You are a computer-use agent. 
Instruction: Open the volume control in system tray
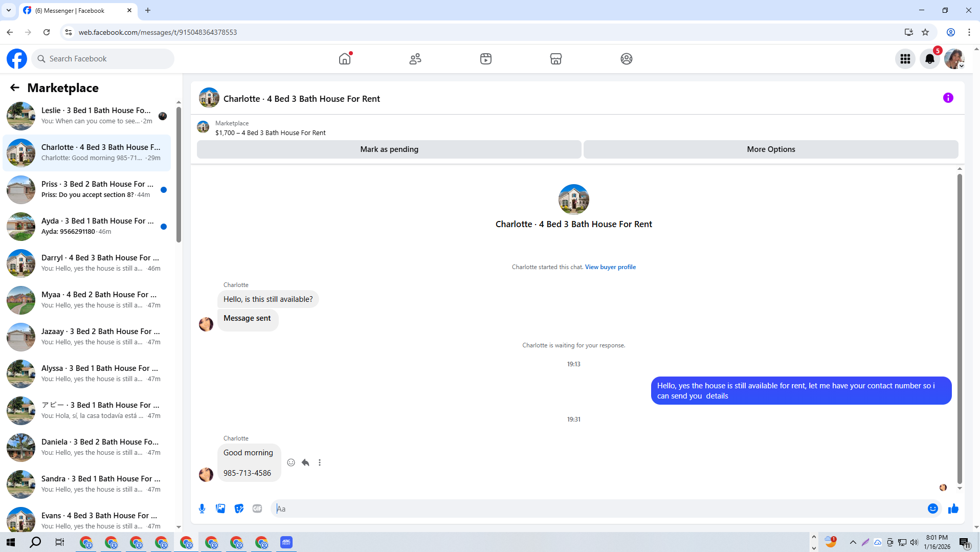click(914, 542)
